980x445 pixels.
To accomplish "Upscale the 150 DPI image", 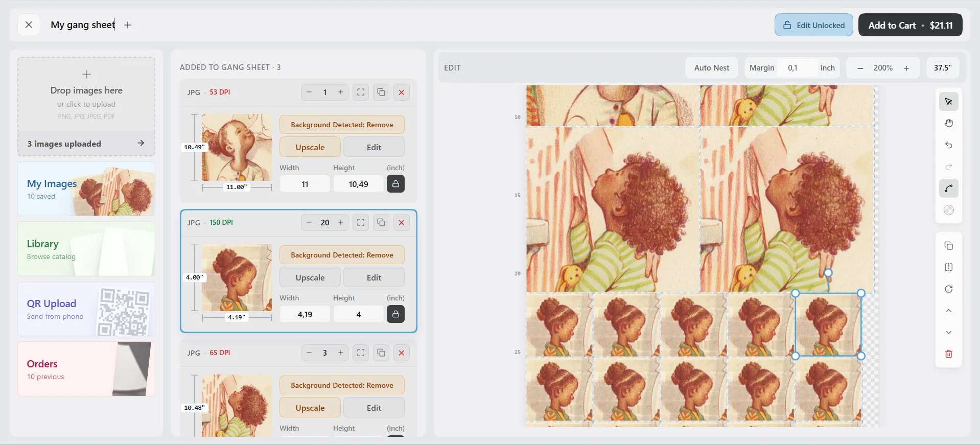I will (x=310, y=277).
